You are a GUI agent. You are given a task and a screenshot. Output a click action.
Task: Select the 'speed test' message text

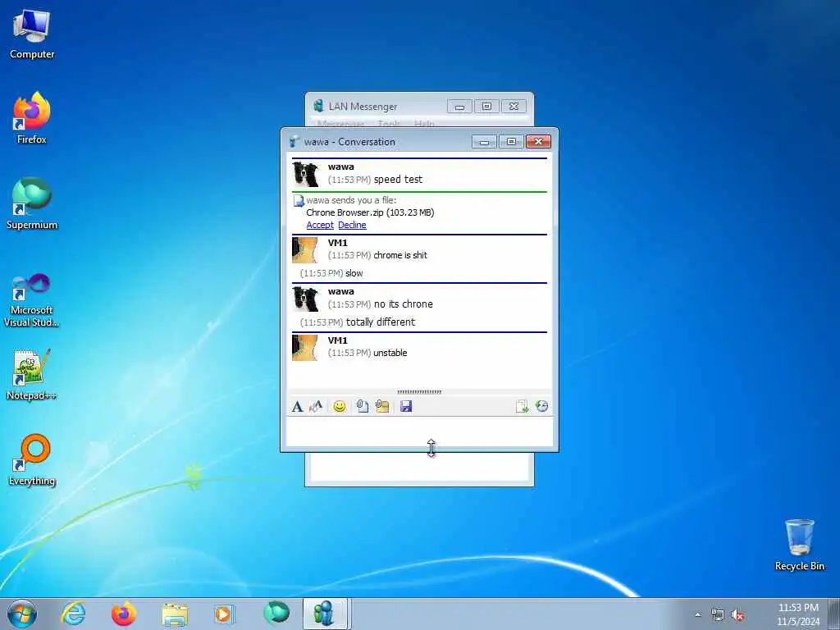pyautogui.click(x=398, y=180)
